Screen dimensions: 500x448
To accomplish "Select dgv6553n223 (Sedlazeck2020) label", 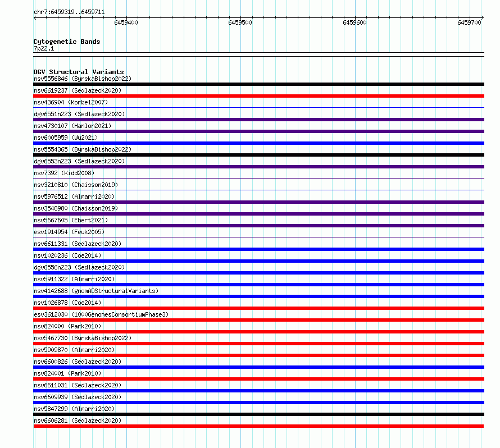I will pyautogui.click(x=79, y=161).
